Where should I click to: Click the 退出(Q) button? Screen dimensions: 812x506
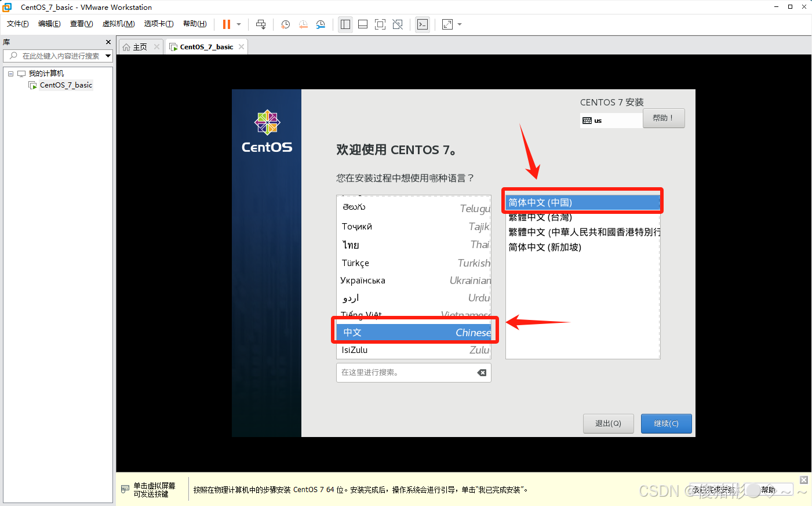[608, 424]
